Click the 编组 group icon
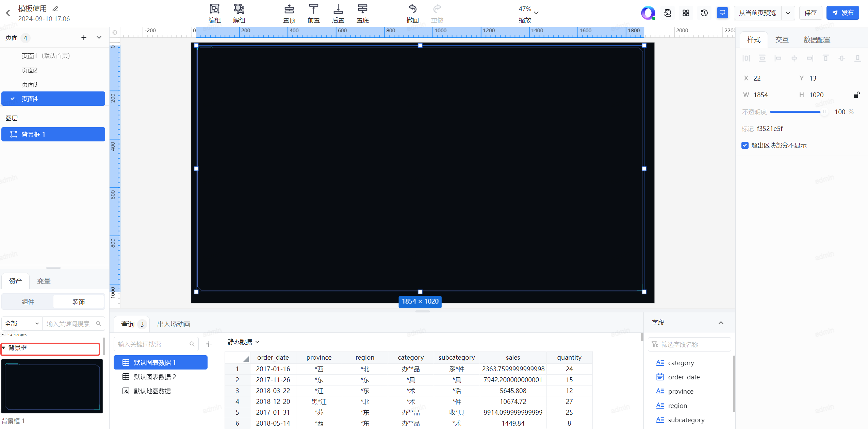 pos(214,9)
